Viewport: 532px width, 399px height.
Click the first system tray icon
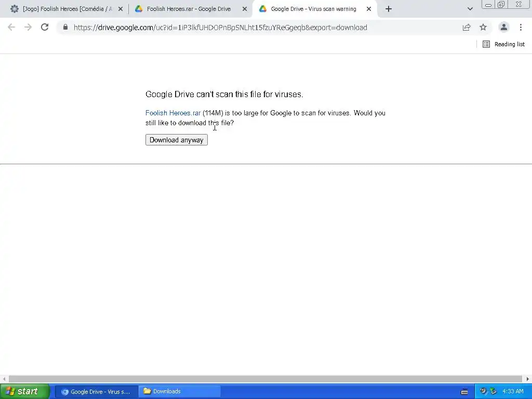click(x=483, y=391)
